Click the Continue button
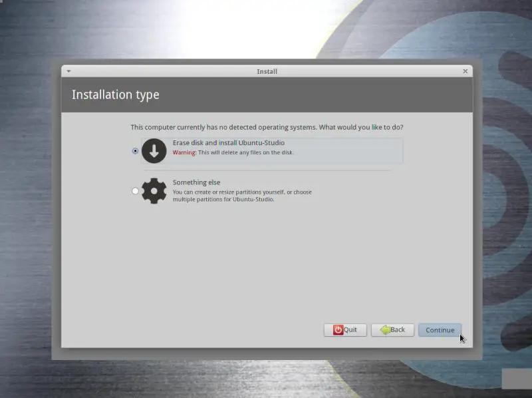The image size is (532, 398). tap(440, 330)
